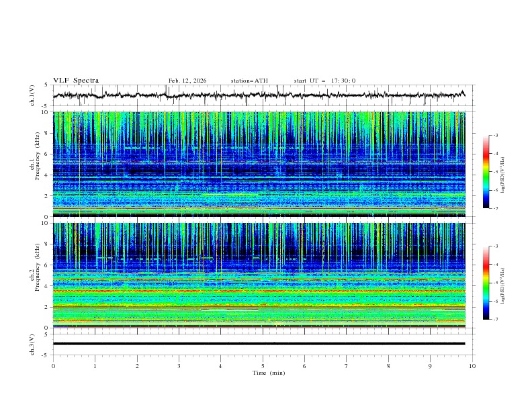Image resolution: width=532 pixels, height=411 pixels.
Task: Click the "-3" tick on ch.1 colorbar
Action: [x=496, y=135]
